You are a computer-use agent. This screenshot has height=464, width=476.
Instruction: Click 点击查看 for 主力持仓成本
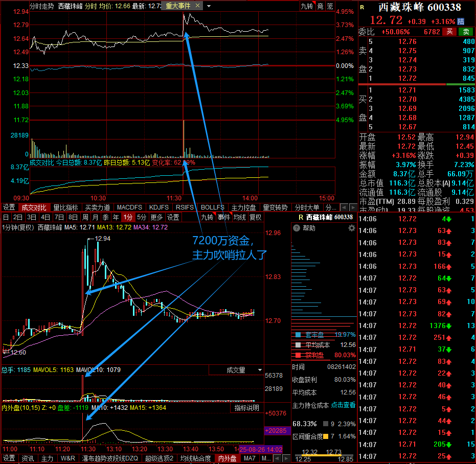click(x=343, y=405)
